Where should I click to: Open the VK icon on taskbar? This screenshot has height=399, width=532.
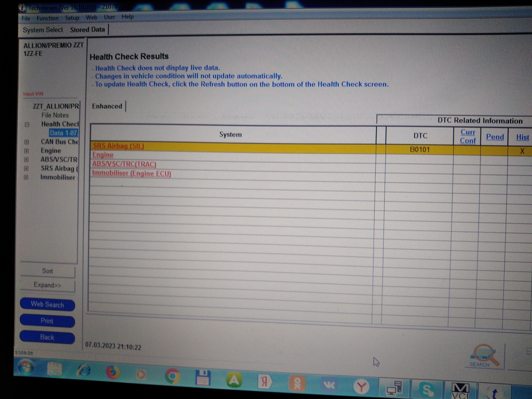pyautogui.click(x=329, y=385)
